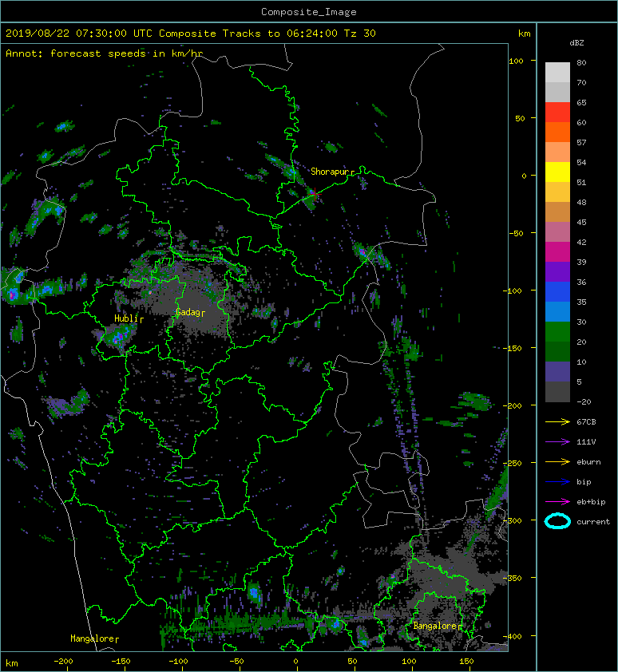
Task: Click the 150 tick on horizontal axis
Action: [x=466, y=662]
